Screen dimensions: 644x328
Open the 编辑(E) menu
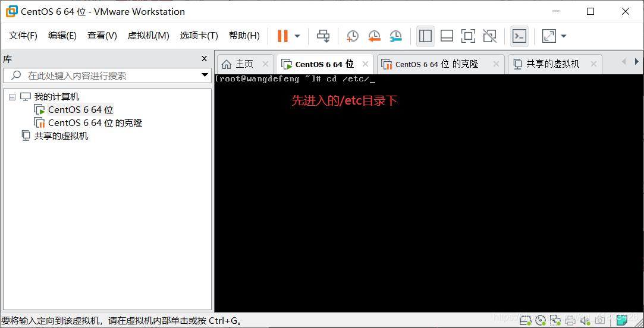[x=62, y=36]
